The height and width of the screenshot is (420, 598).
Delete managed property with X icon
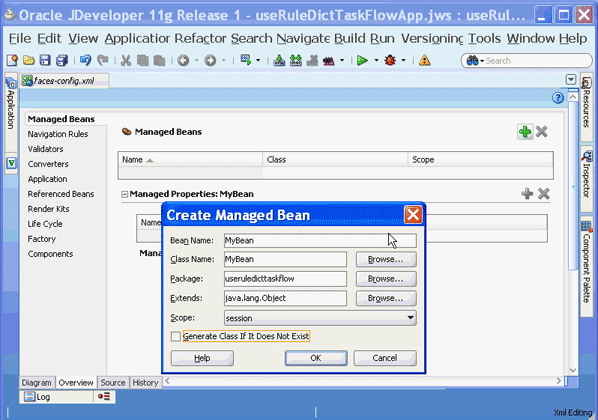coord(543,194)
